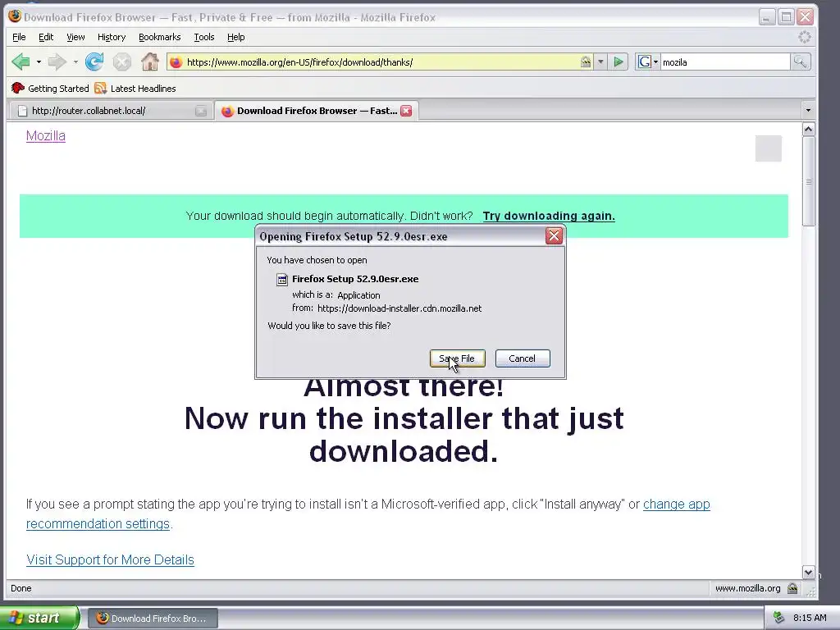Viewport: 840px width, 630px height.
Task: Click Cancel in the download dialog
Action: click(x=523, y=358)
